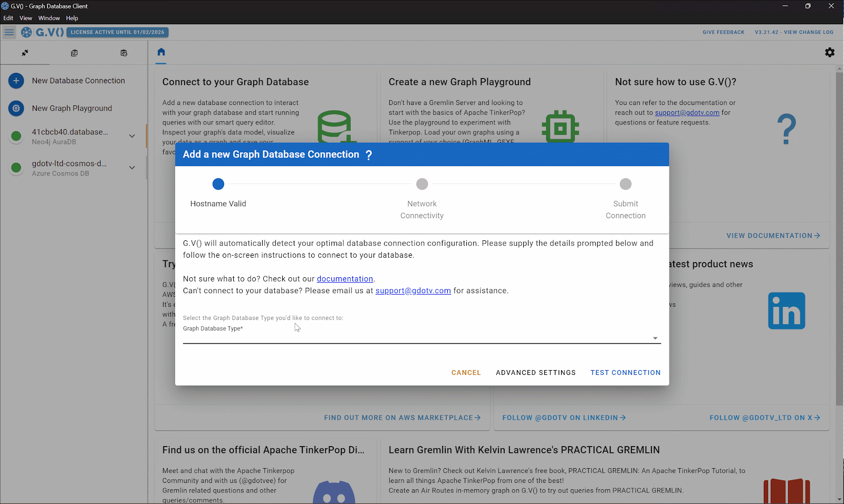Click the main page vertical scrollbar
Viewport: 844px width, 504px height.
839,239
